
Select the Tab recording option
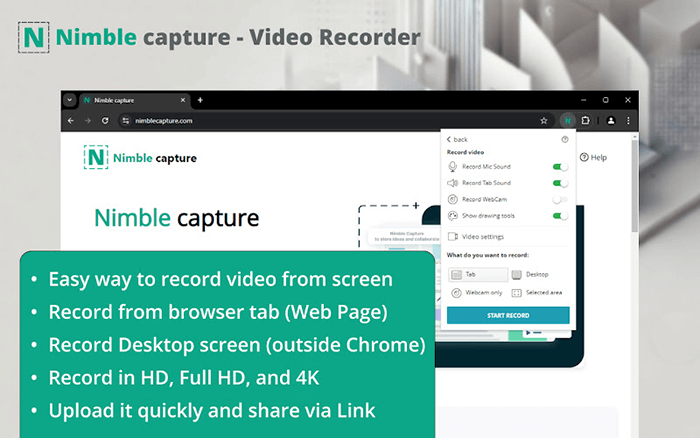pos(476,273)
